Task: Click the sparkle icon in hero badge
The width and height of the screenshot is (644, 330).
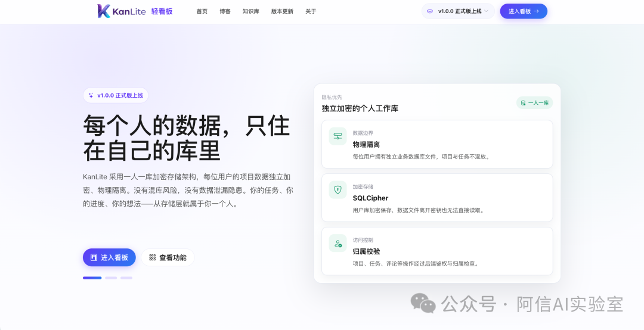Action: (91, 95)
